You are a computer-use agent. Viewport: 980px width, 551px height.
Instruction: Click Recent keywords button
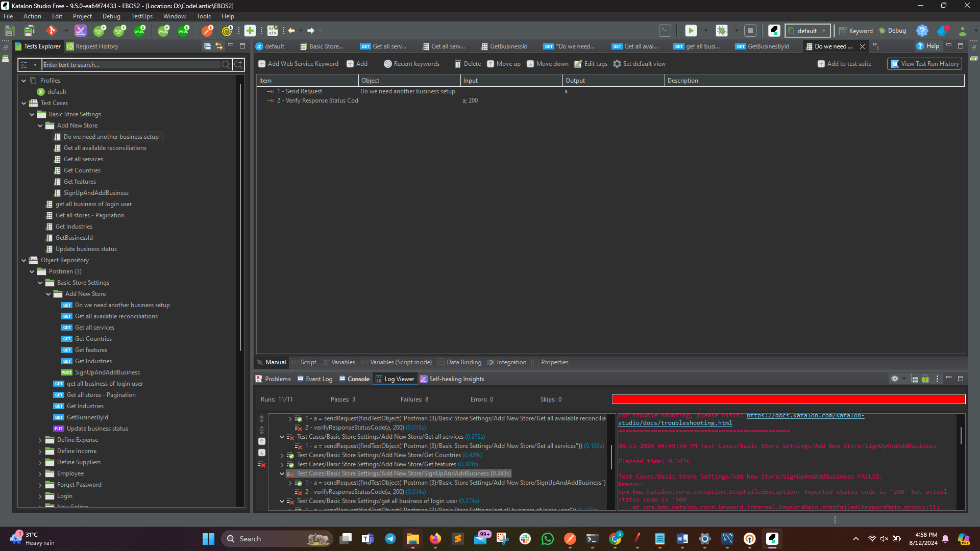click(x=411, y=64)
